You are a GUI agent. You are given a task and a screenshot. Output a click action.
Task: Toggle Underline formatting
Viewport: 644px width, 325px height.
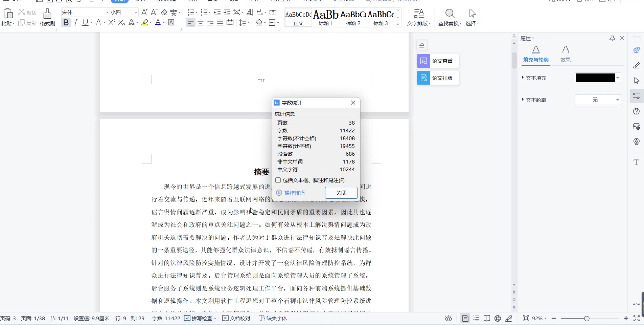click(85, 23)
